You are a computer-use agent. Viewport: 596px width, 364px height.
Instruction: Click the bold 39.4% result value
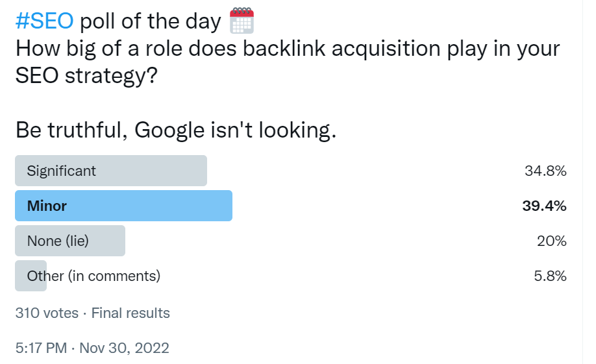click(x=544, y=206)
